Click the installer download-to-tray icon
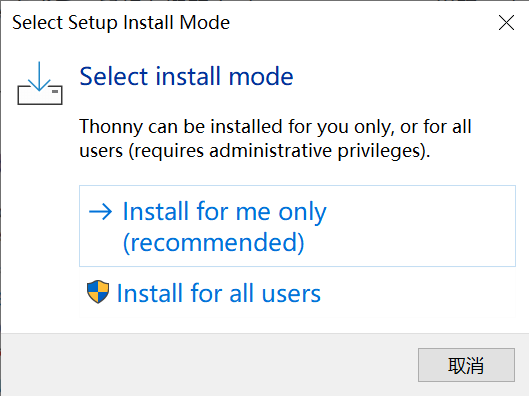This screenshot has height=396, width=529. (x=40, y=83)
